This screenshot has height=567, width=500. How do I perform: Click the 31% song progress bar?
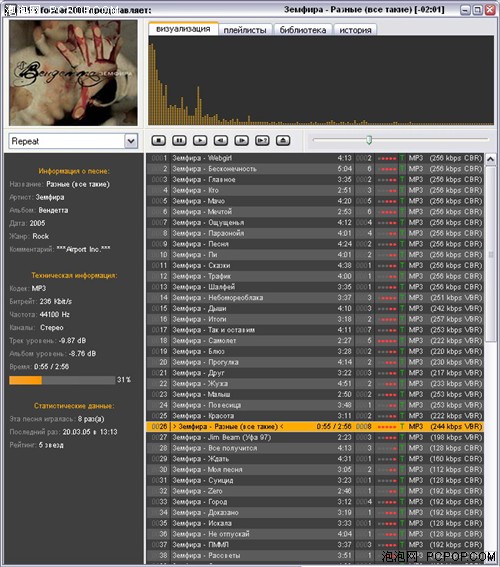coord(62,380)
